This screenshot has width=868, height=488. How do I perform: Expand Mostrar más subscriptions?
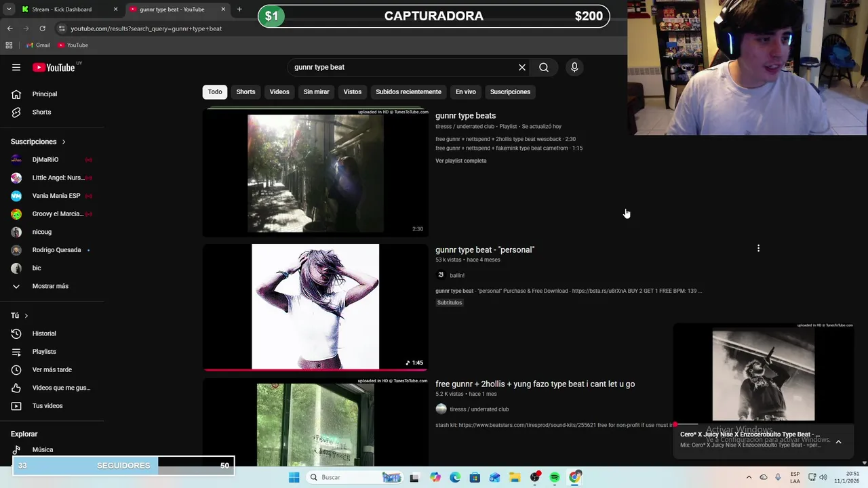click(x=52, y=286)
